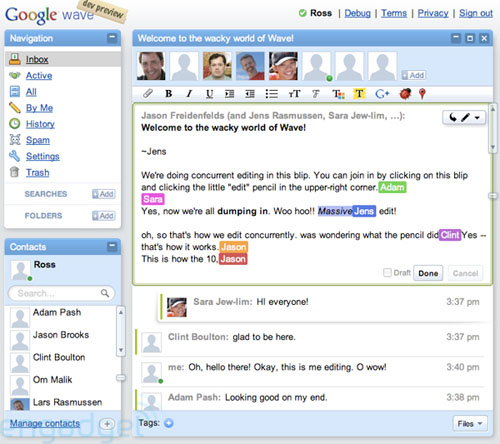This screenshot has height=444, width=500.
Task: Expand add contact plus button beside Manage contacts
Action: click(x=107, y=424)
